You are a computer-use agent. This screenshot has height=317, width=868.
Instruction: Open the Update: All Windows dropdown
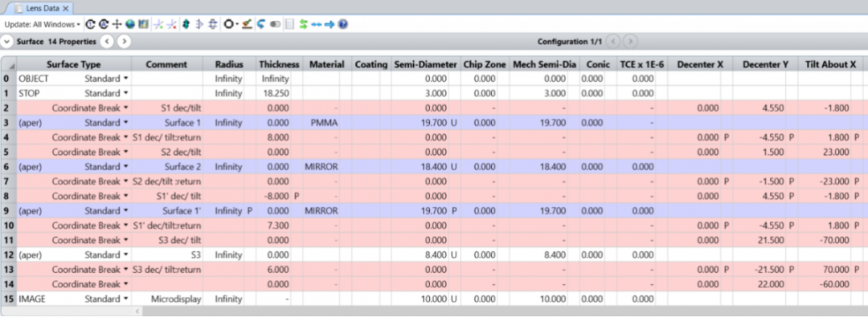point(43,24)
